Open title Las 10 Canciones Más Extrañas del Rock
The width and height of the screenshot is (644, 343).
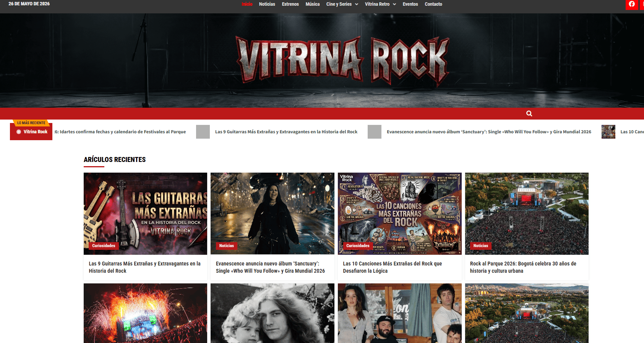click(x=393, y=267)
